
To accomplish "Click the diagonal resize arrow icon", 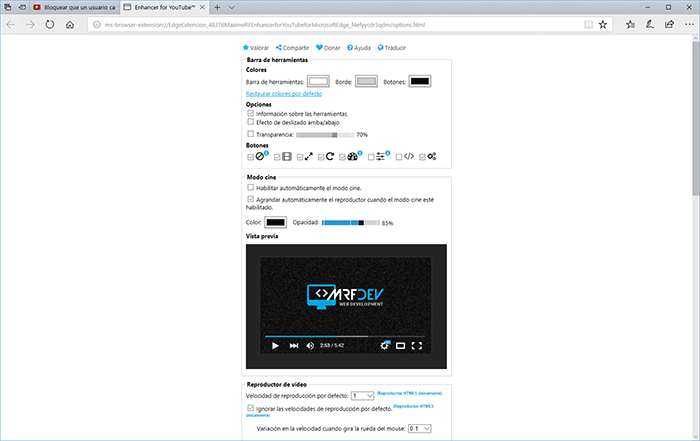I will point(308,156).
